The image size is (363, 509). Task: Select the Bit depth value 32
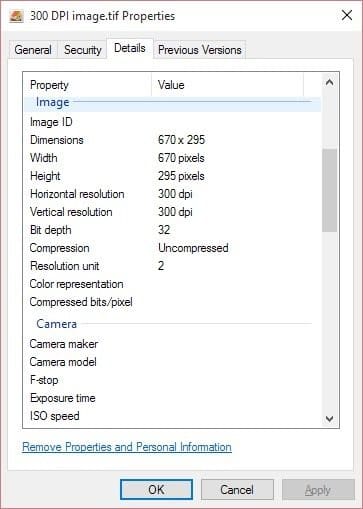pyautogui.click(x=164, y=230)
